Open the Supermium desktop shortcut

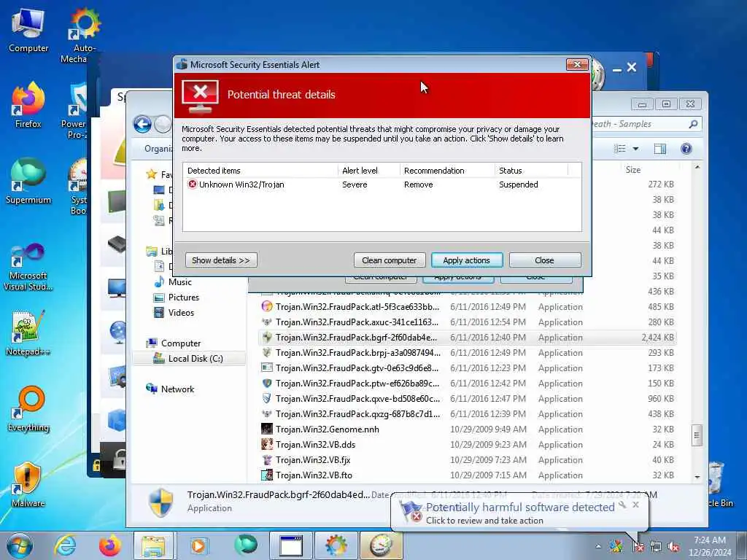(x=28, y=182)
